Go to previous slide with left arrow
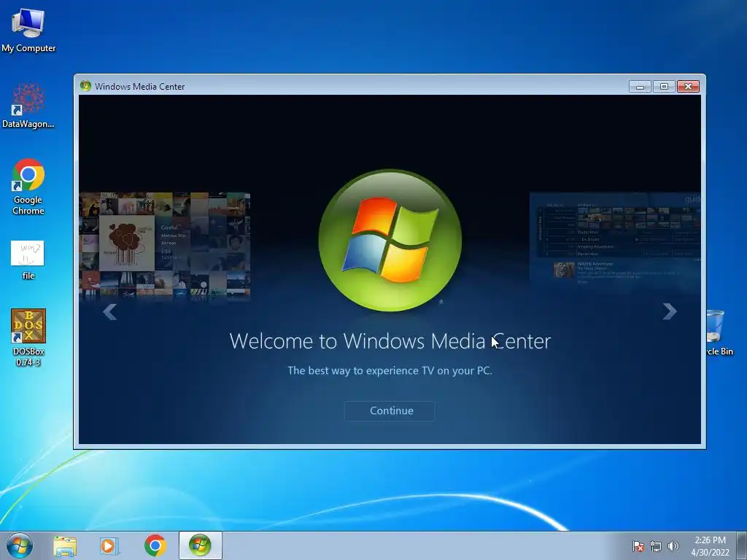This screenshot has height=560, width=747. pos(110,312)
